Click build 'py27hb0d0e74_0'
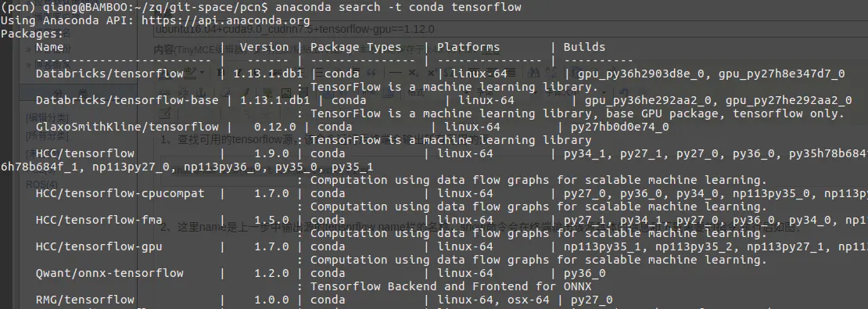This screenshot has width=868, height=309. coord(619,127)
